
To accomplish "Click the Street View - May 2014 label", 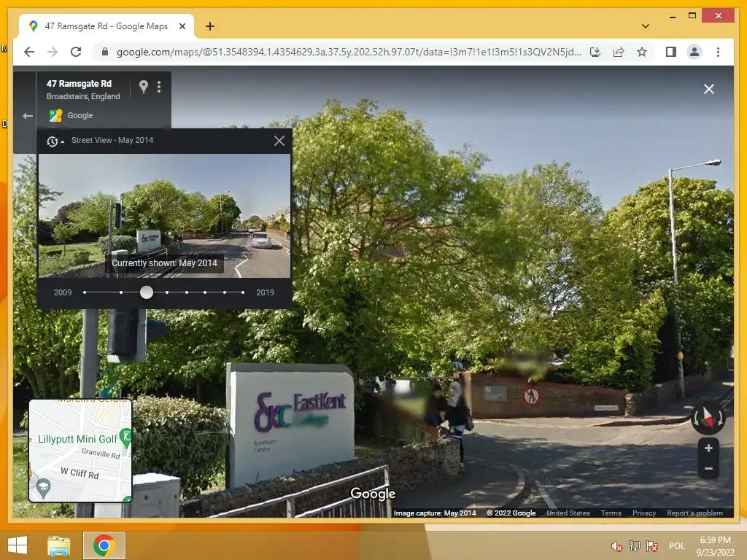I will 112,140.
